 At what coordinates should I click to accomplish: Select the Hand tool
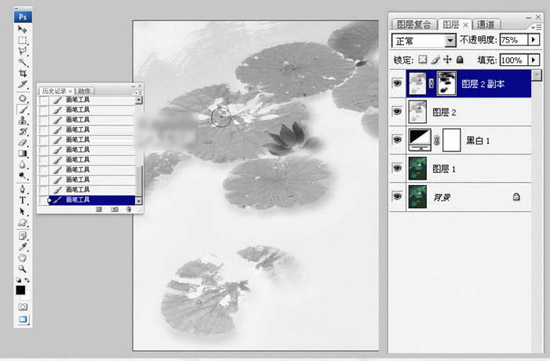click(x=22, y=258)
